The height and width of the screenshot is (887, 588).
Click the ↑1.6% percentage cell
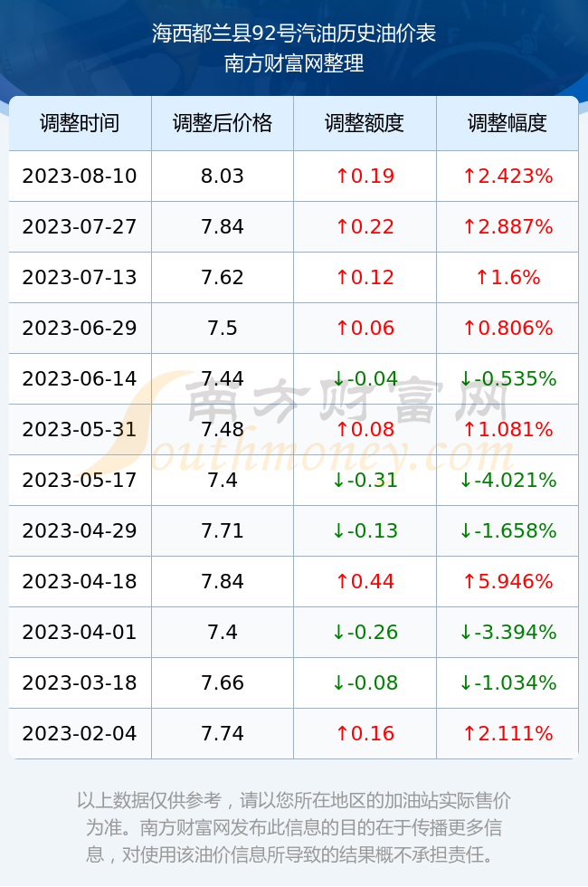click(x=507, y=277)
